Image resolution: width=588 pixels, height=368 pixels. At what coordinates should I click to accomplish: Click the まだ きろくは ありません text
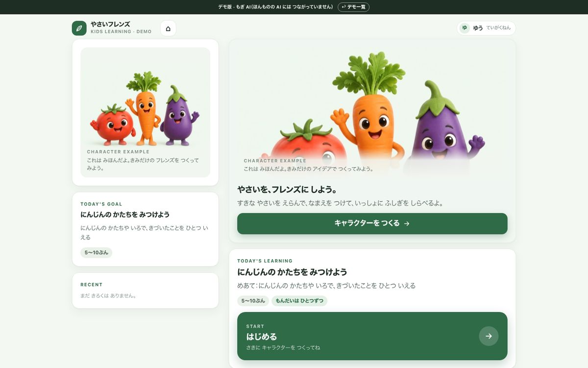pyautogui.click(x=108, y=296)
